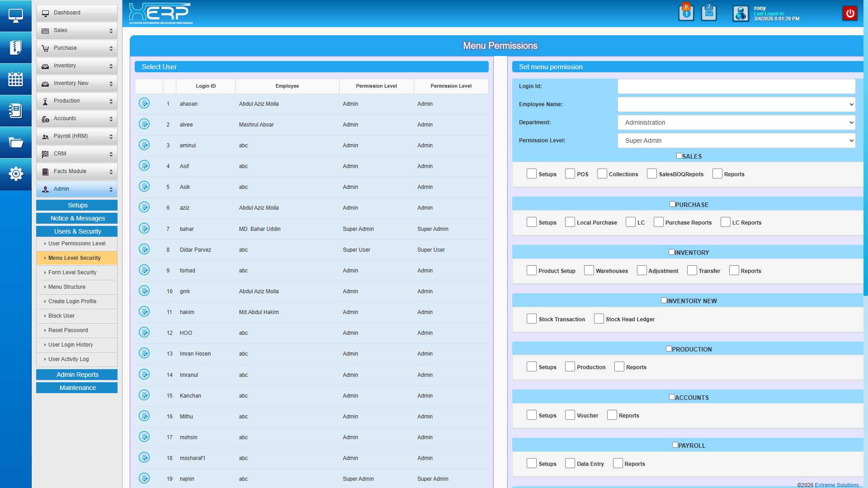868x488 pixels.
Task: Check the SALES section header checkbox
Action: pos(679,156)
